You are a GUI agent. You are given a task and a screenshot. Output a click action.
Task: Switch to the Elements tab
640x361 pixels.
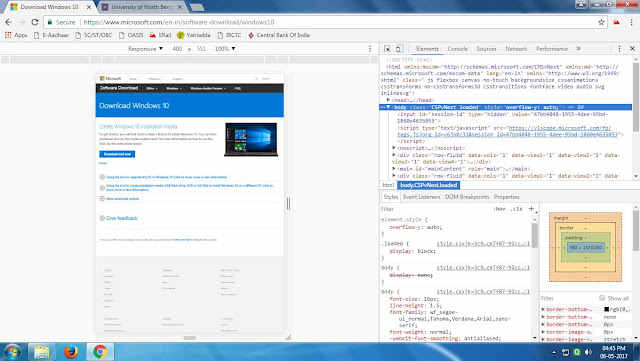pyautogui.click(x=427, y=49)
